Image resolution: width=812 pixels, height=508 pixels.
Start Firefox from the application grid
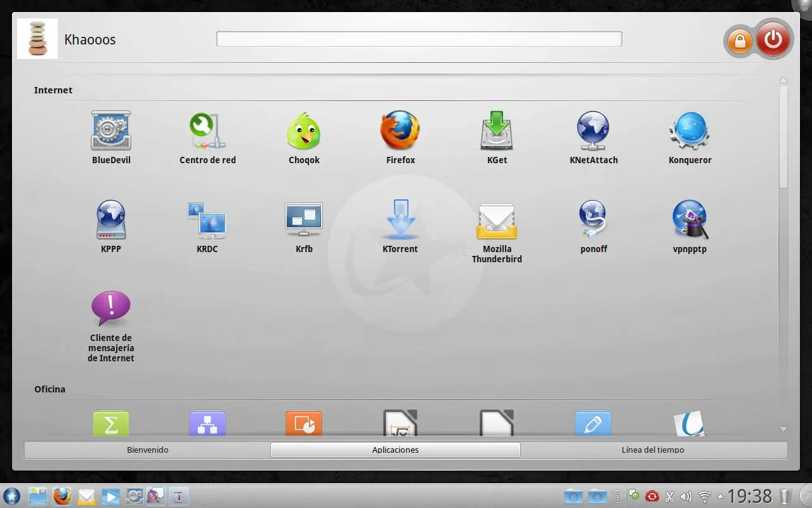[400, 138]
